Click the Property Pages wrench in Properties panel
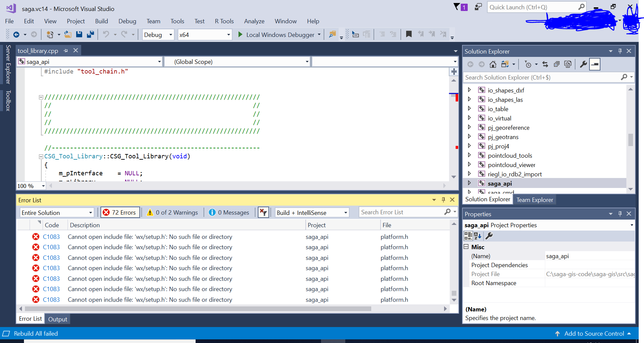The width and height of the screenshot is (644, 343). click(489, 236)
